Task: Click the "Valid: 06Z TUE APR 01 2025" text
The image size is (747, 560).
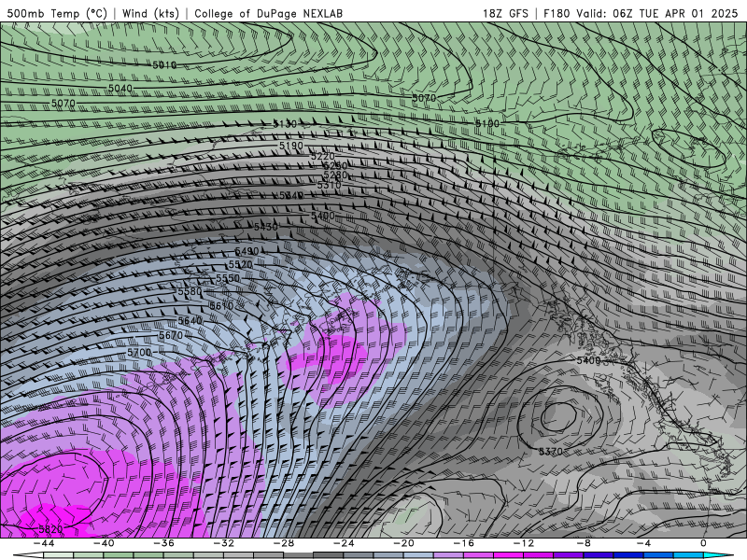Action: click(657, 13)
